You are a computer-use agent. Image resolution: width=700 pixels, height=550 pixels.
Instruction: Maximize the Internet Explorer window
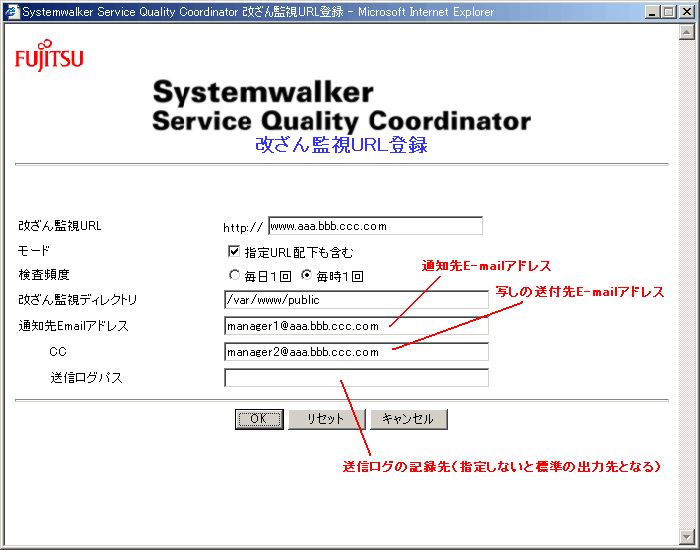(x=662, y=12)
